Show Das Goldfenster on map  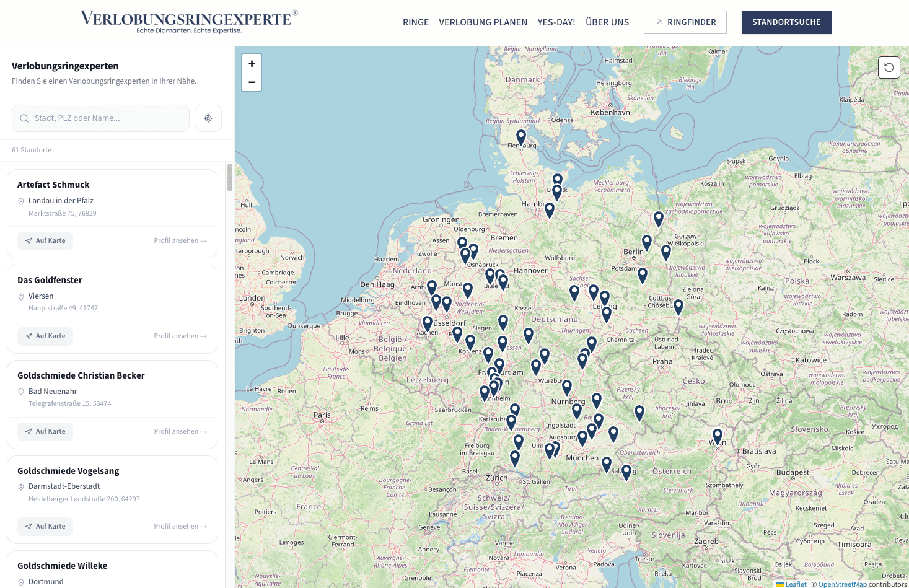click(45, 336)
